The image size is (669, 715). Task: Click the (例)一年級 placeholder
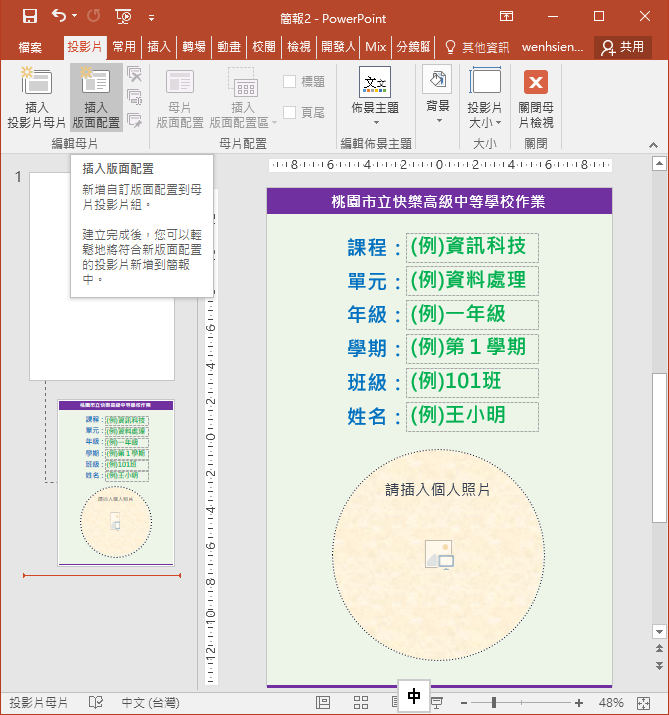[472, 315]
